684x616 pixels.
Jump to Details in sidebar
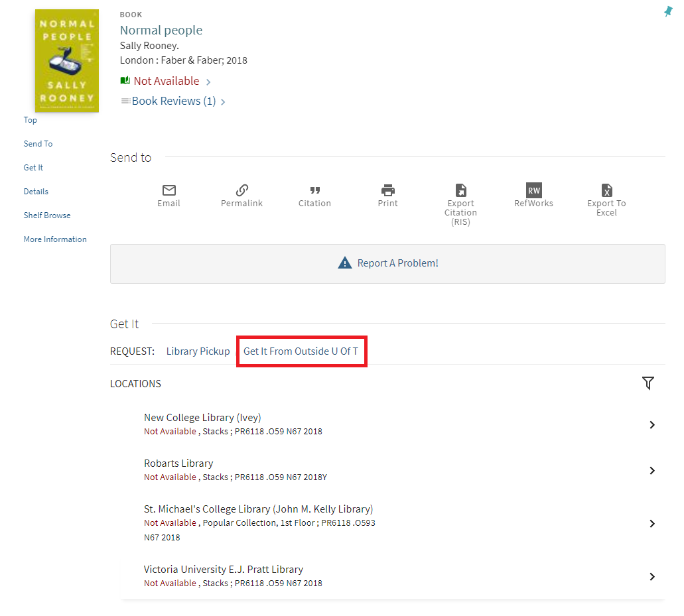[36, 192]
